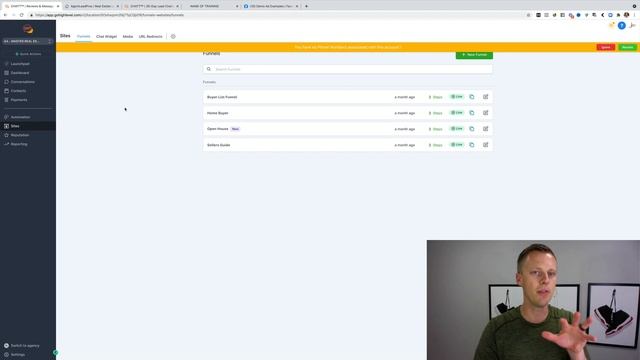Open the Buyer List Funnel row
Screen dimensions: 640x360
click(348, 97)
